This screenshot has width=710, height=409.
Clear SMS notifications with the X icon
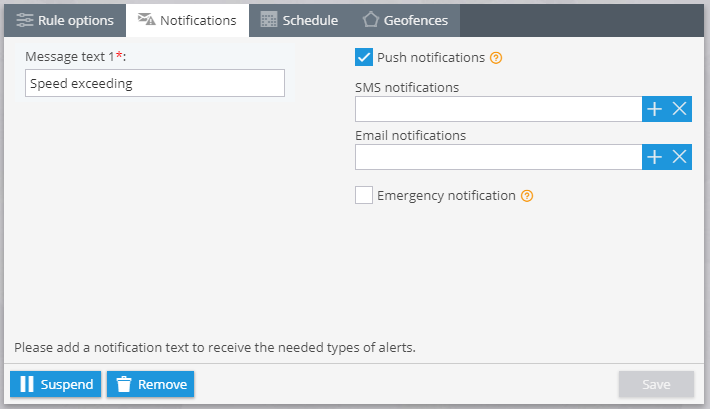point(680,109)
